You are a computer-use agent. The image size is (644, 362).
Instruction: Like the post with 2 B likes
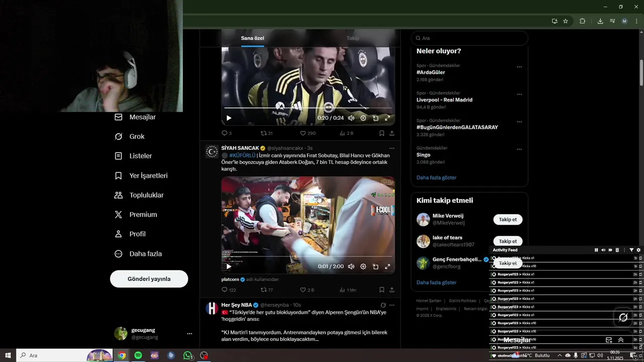307,290
